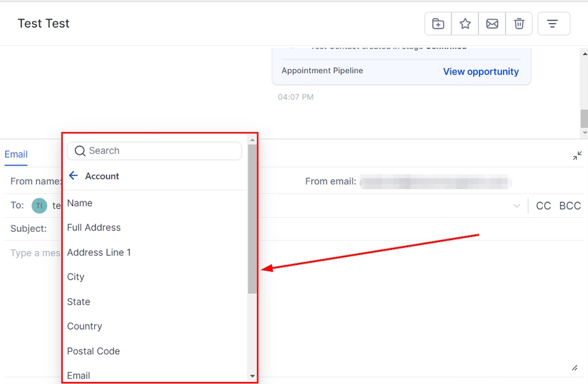Click the back arrow beside Account
588x384 pixels.
click(73, 176)
